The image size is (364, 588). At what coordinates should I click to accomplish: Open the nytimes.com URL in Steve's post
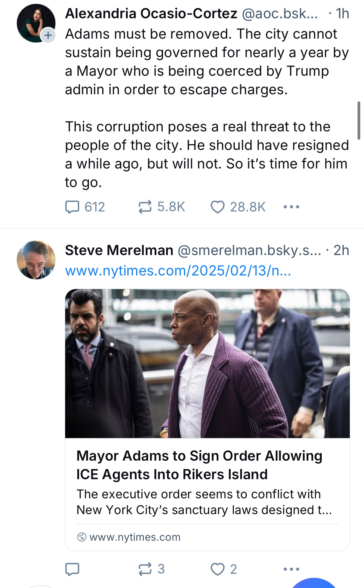coord(178,271)
